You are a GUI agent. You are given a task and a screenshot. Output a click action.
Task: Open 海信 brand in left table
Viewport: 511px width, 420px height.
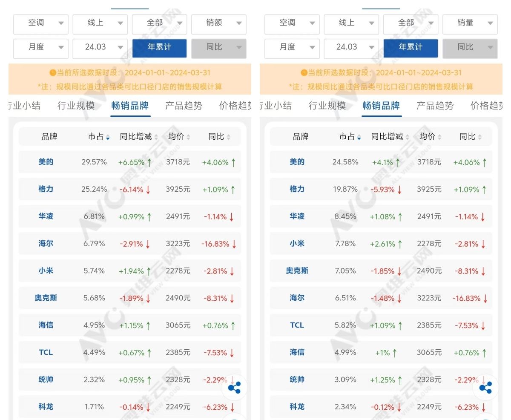click(46, 325)
